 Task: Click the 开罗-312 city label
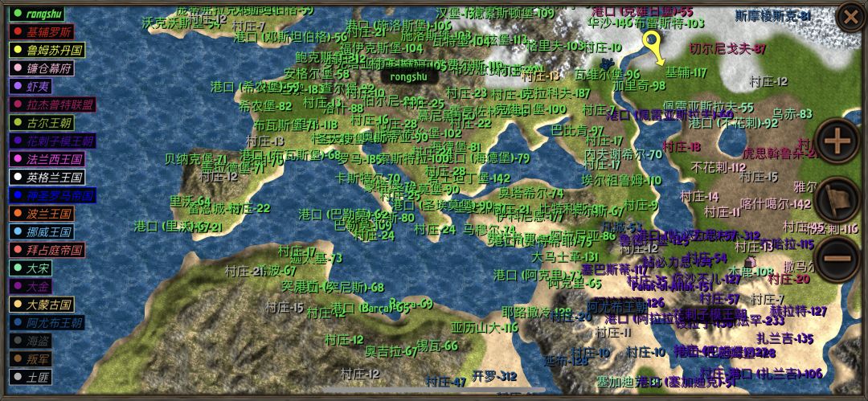[x=493, y=377]
